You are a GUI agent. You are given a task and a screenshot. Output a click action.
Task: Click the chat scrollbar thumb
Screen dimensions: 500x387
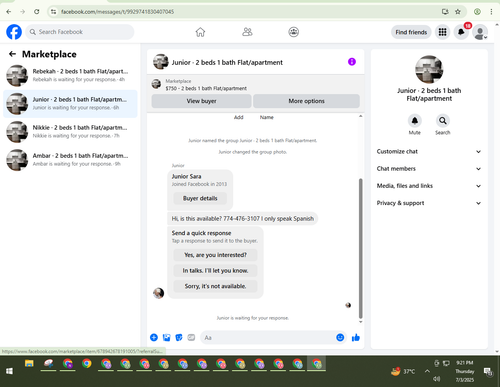tap(360, 248)
